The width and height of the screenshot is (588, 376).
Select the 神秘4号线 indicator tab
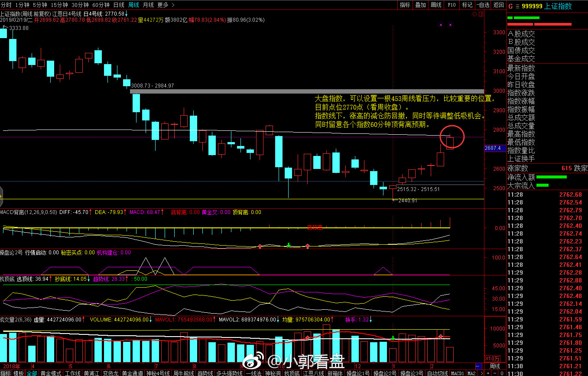[x=158, y=373]
